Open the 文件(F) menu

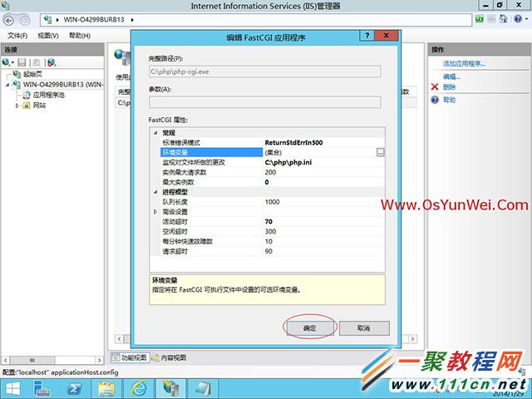(x=17, y=35)
